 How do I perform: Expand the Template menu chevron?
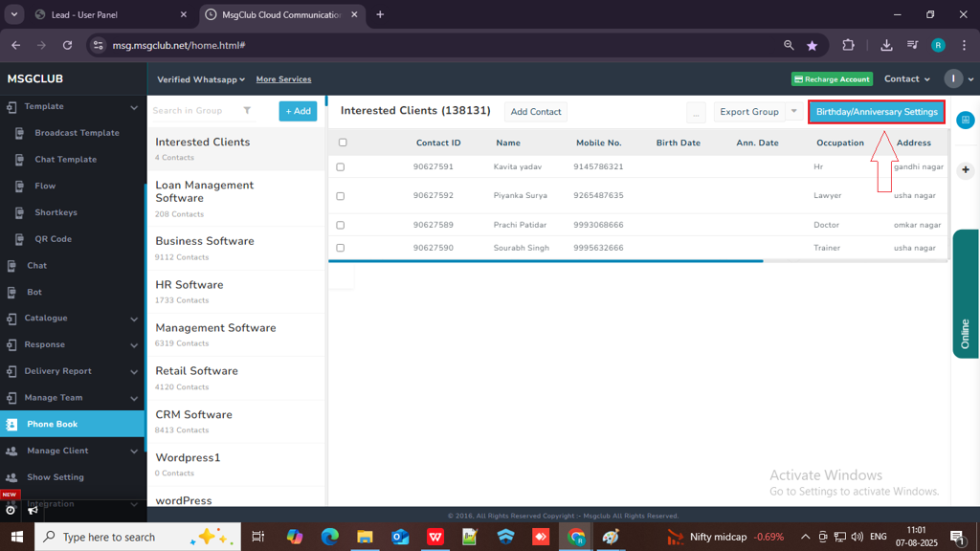tap(134, 107)
